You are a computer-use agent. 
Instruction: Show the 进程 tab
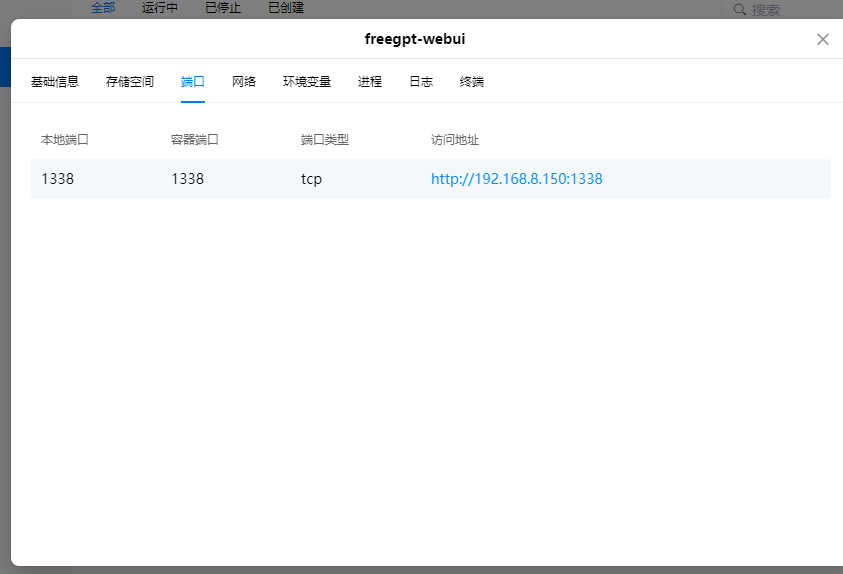(x=370, y=82)
